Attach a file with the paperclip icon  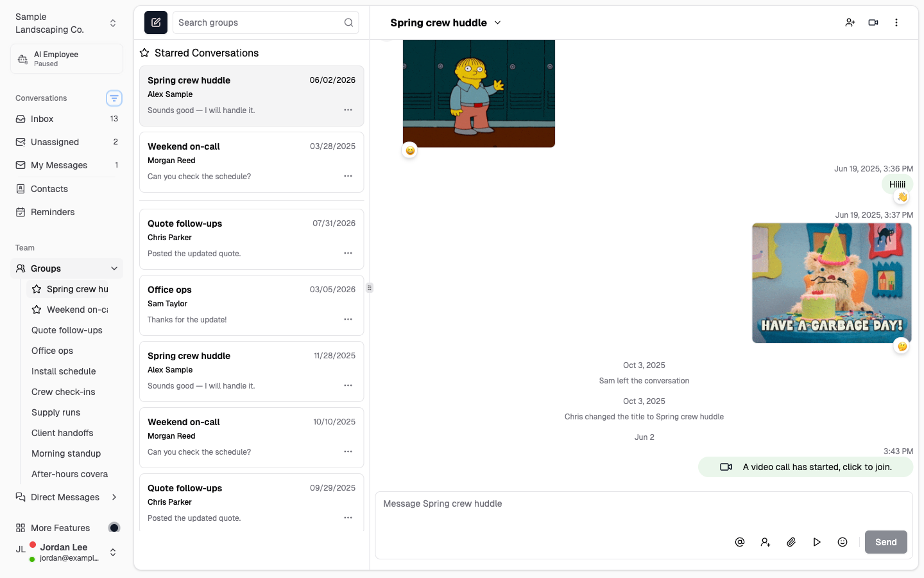pyautogui.click(x=791, y=542)
